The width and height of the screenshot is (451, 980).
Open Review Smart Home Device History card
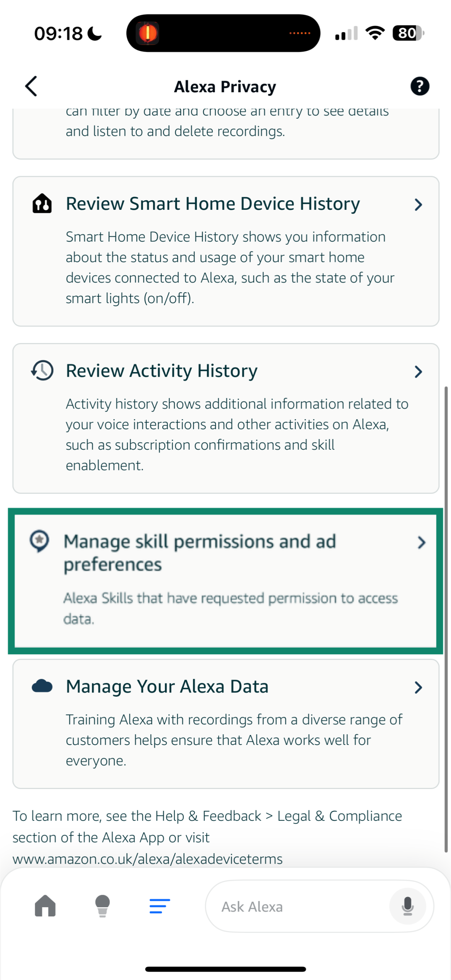(225, 251)
